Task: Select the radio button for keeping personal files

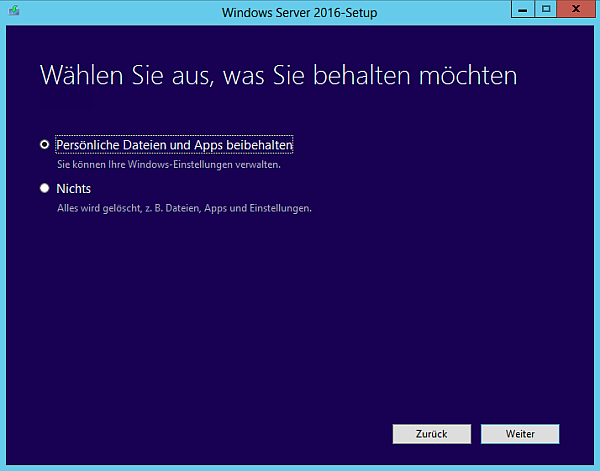Action: pos(44,145)
